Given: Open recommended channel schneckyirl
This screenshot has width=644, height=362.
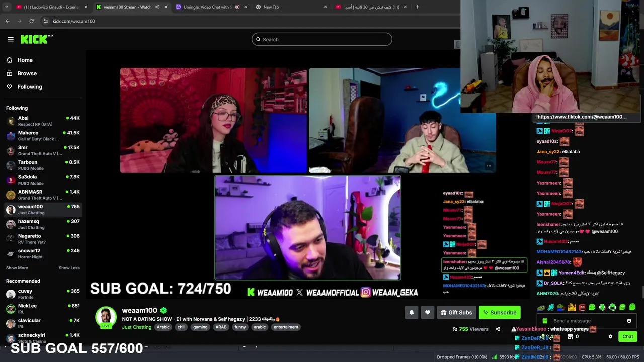Looking at the screenshot, I should point(43,338).
